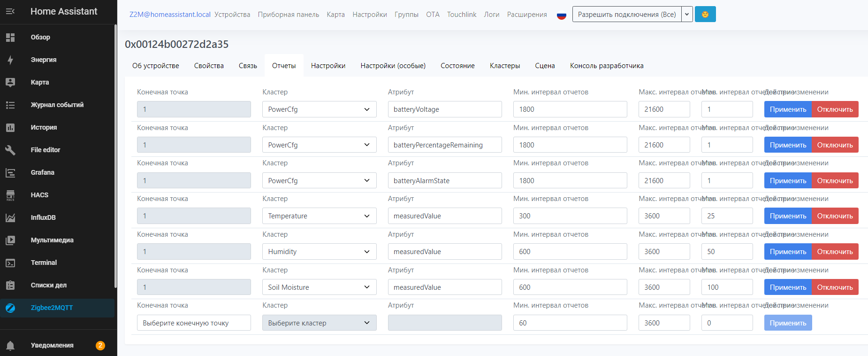
Task: Open the Energy lightning bolt icon
Action: (10, 60)
